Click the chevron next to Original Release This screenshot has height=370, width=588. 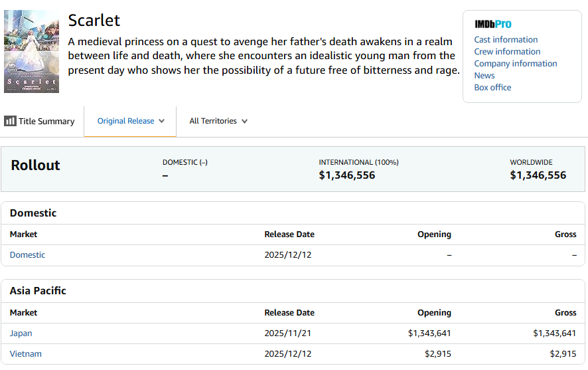(x=162, y=122)
